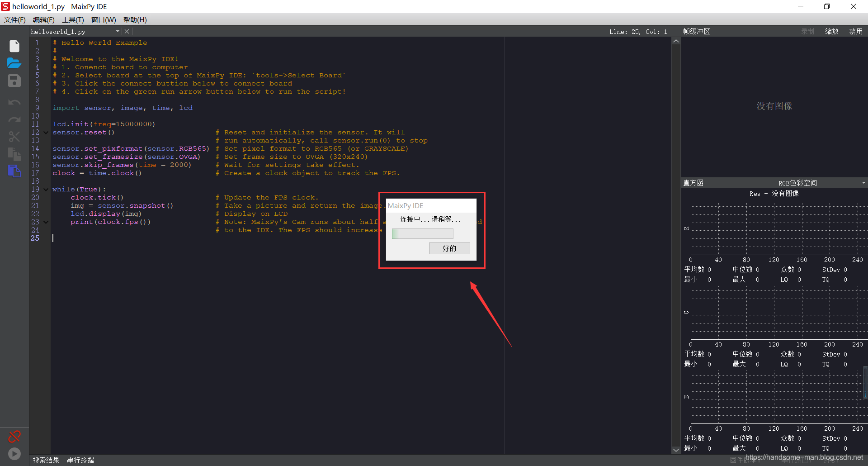868x466 pixels.
Task: Close the helloworld_1.py tab
Action: pyautogui.click(x=127, y=31)
